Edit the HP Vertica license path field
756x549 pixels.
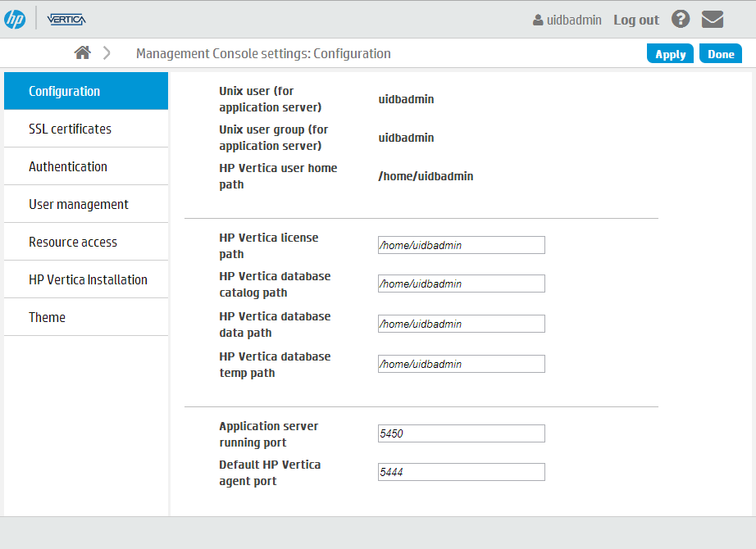[x=462, y=245]
